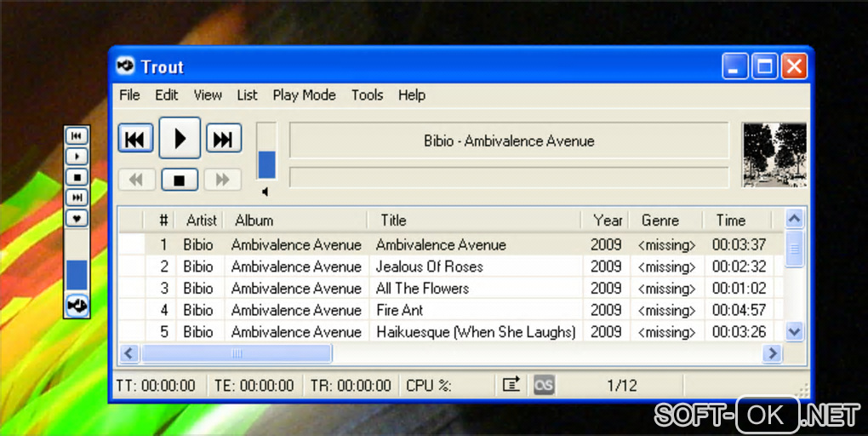The height and width of the screenshot is (436, 868).
Task: Open the Tools menu
Action: coord(367,95)
